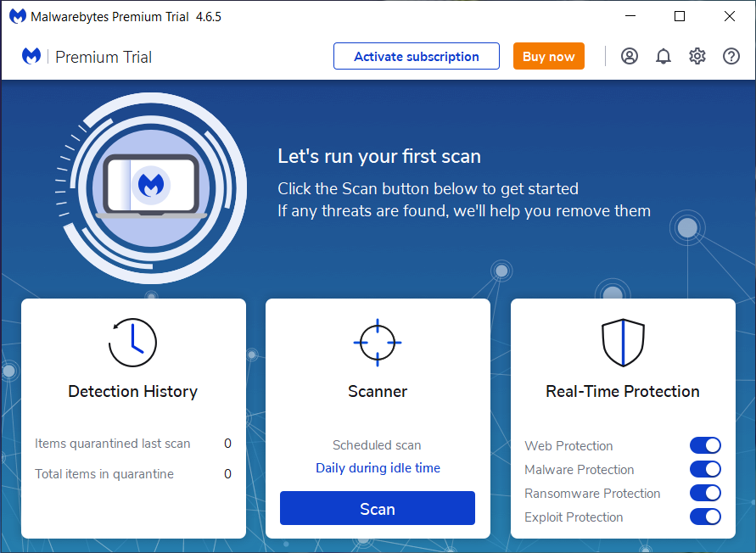Click the Malware Protection label
The width and height of the screenshot is (756, 553).
pyautogui.click(x=579, y=469)
